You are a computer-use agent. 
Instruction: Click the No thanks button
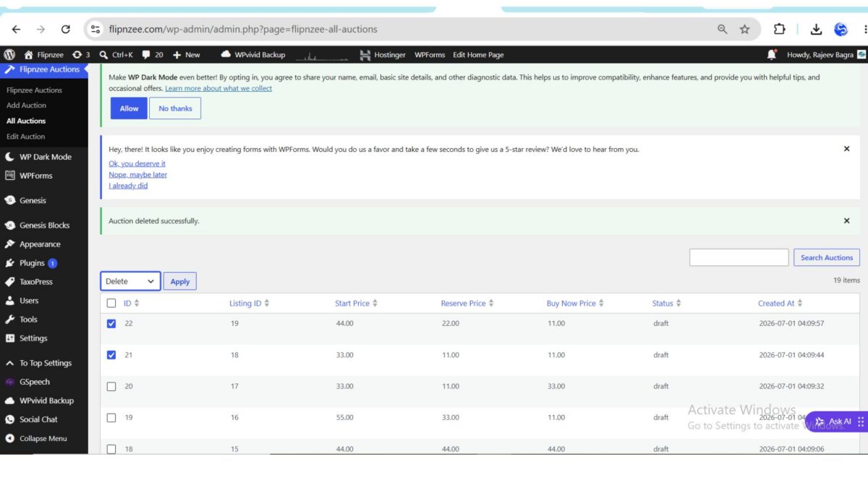pos(175,108)
